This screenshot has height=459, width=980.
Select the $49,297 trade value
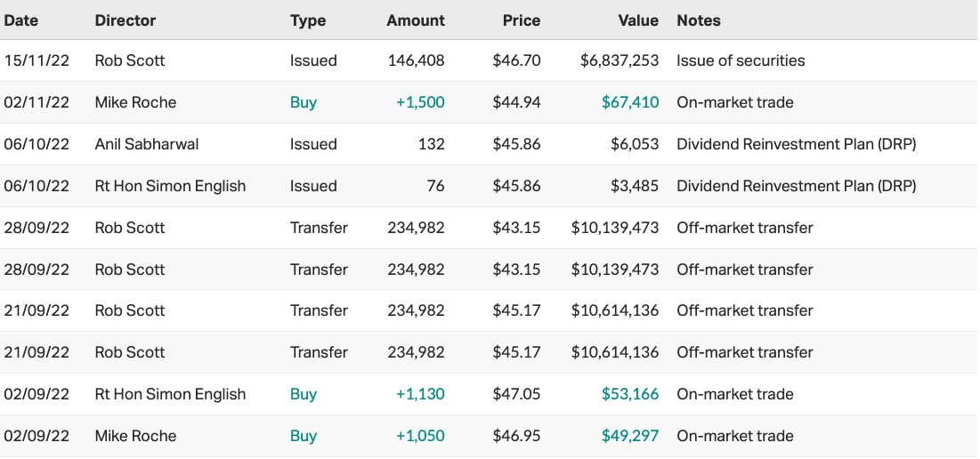[629, 436]
